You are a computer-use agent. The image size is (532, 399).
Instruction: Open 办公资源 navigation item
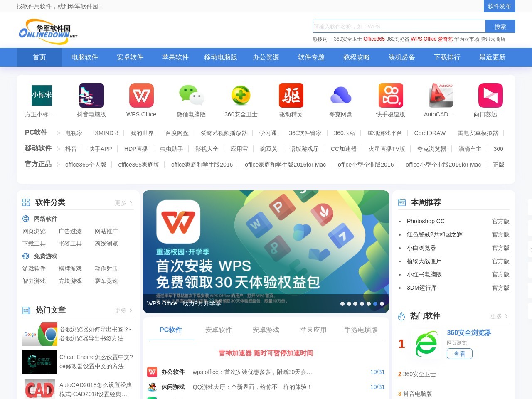point(266,57)
